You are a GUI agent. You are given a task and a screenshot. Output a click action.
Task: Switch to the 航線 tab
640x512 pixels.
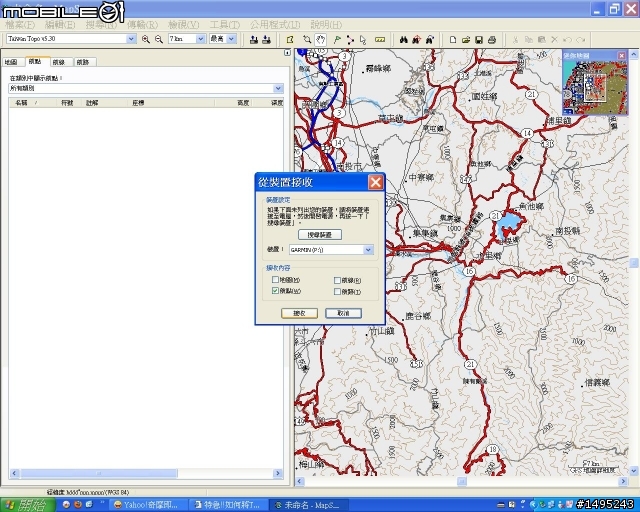coord(59,62)
